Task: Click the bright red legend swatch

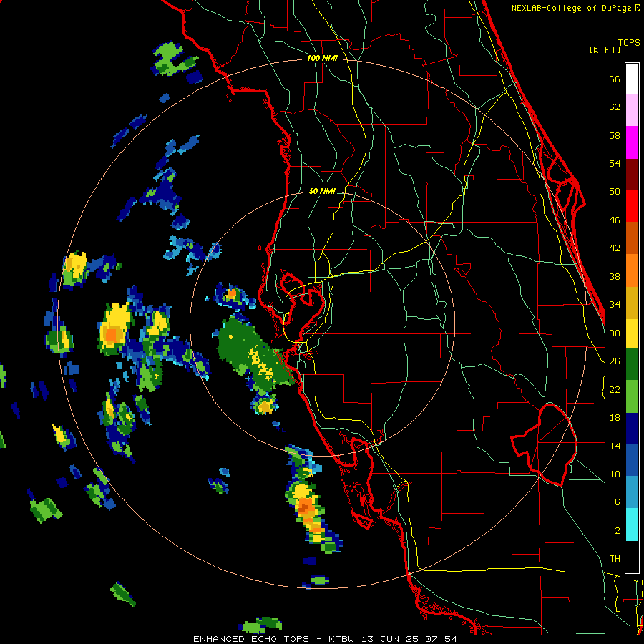Action: click(632, 206)
